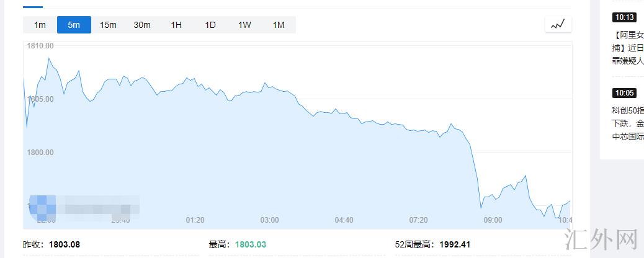
Task: Choose the 30m interval tab
Action: (142, 25)
